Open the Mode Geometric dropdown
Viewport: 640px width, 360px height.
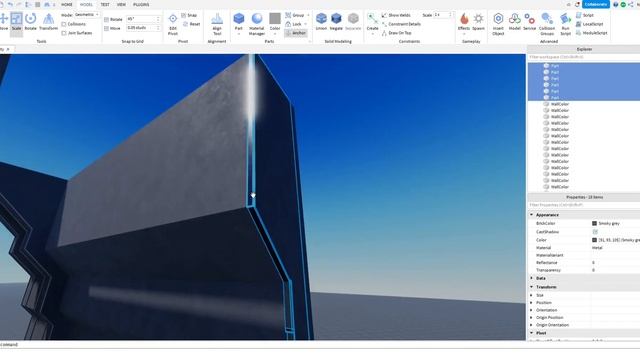point(87,15)
